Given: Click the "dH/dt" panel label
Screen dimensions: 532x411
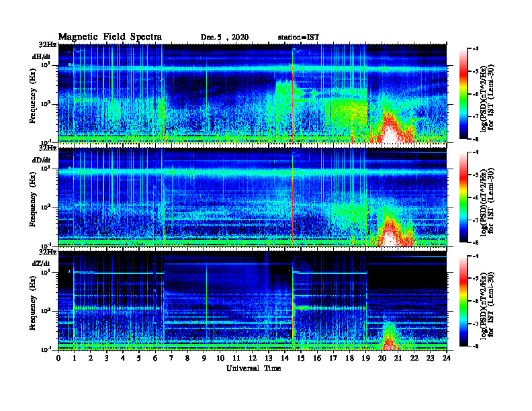Looking at the screenshot, I should 42,56.
